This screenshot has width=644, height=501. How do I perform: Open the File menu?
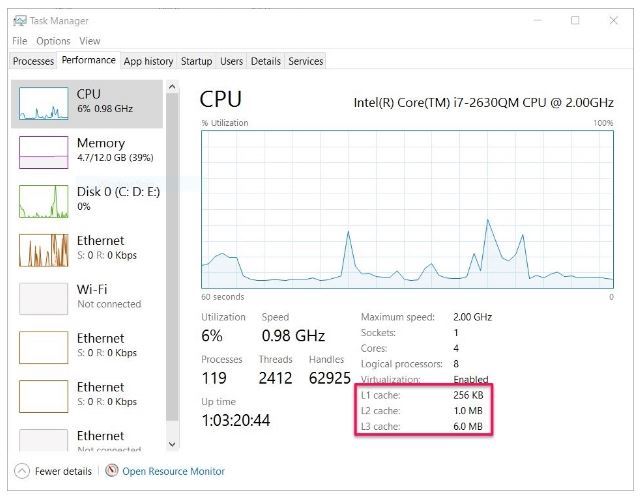tap(19, 41)
